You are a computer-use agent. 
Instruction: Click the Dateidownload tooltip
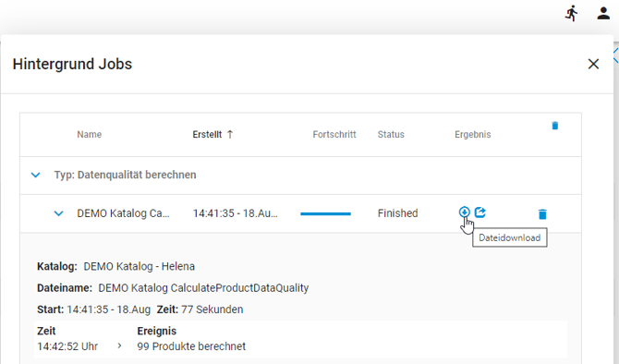[x=510, y=237]
